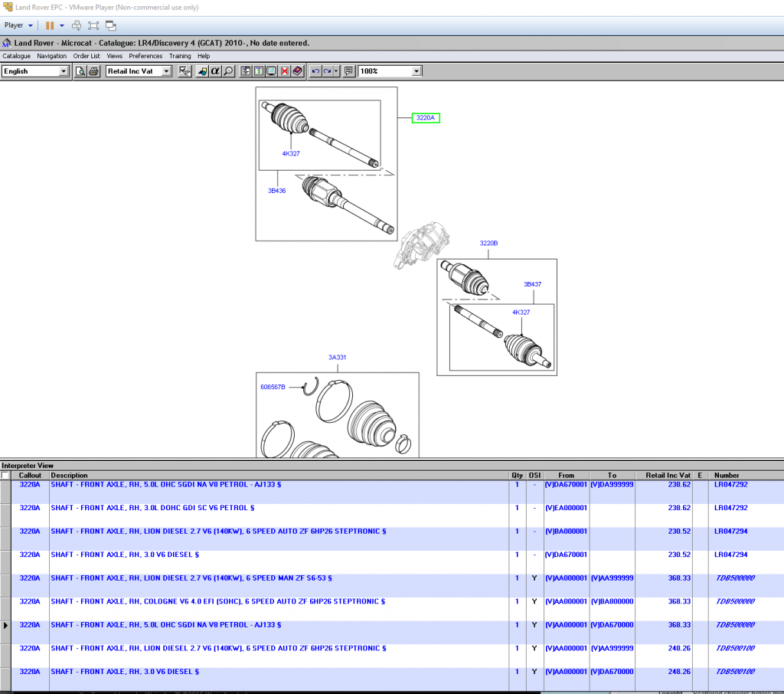Click the 4K327 callout under upper-left shaft

click(x=291, y=154)
